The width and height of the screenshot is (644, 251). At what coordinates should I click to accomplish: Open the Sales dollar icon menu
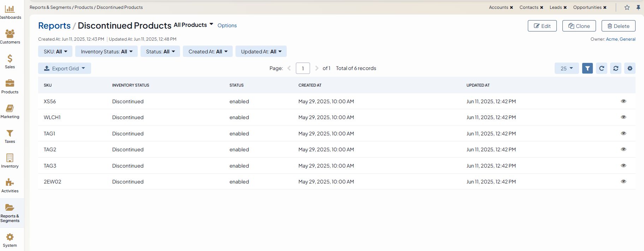(x=10, y=62)
